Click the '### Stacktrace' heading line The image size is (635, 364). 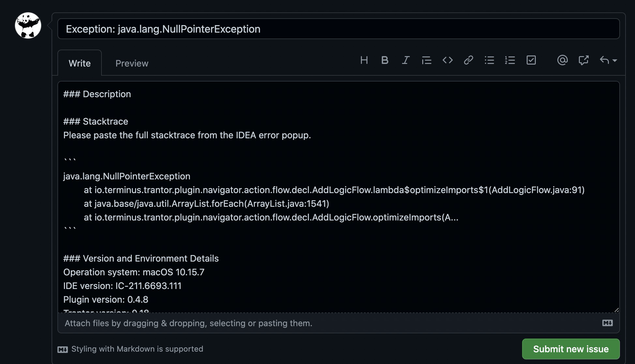point(96,121)
